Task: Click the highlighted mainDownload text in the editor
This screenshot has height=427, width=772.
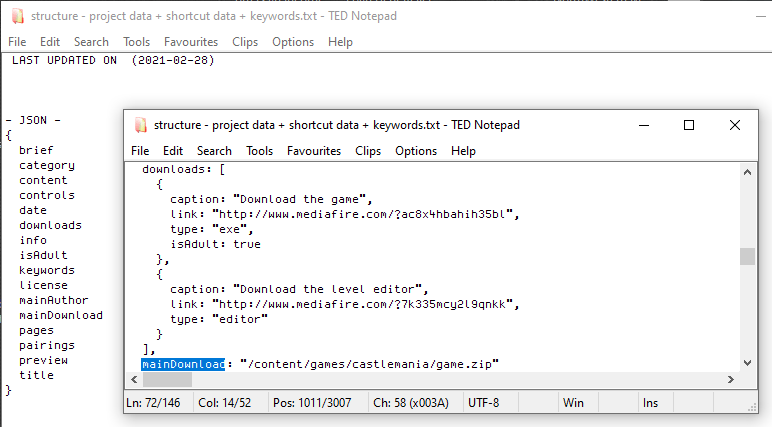Action: 183,365
